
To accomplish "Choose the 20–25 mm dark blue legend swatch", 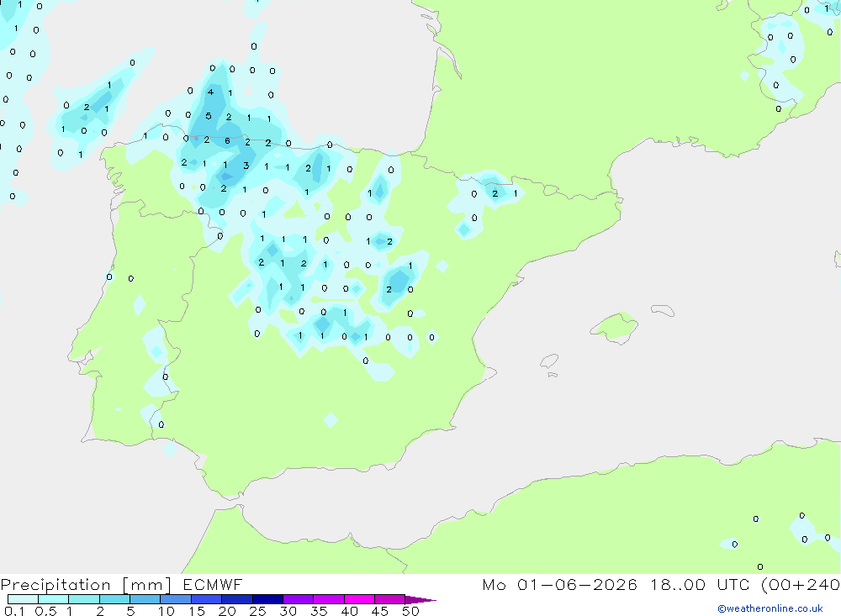I will pyautogui.click(x=237, y=599).
